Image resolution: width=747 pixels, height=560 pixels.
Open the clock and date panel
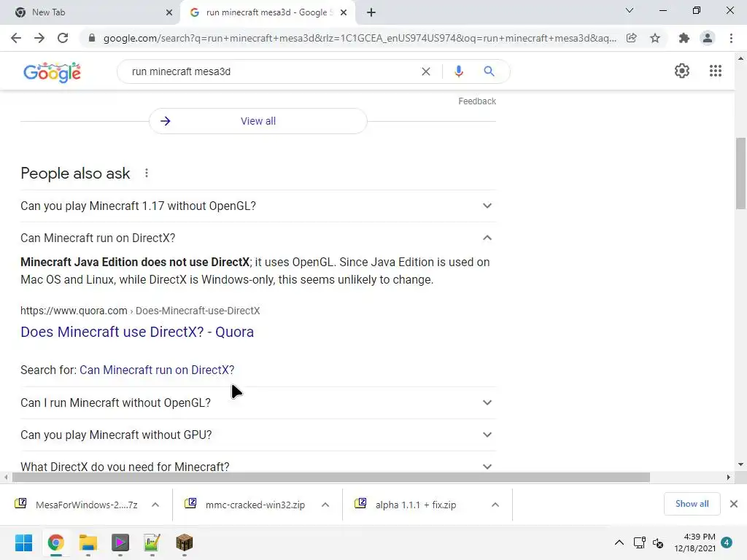coord(694,542)
